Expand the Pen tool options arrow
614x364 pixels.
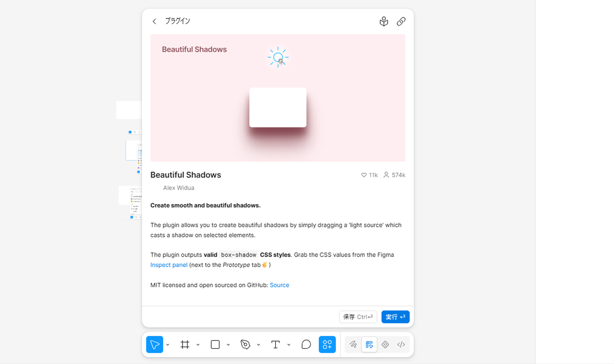click(258, 345)
